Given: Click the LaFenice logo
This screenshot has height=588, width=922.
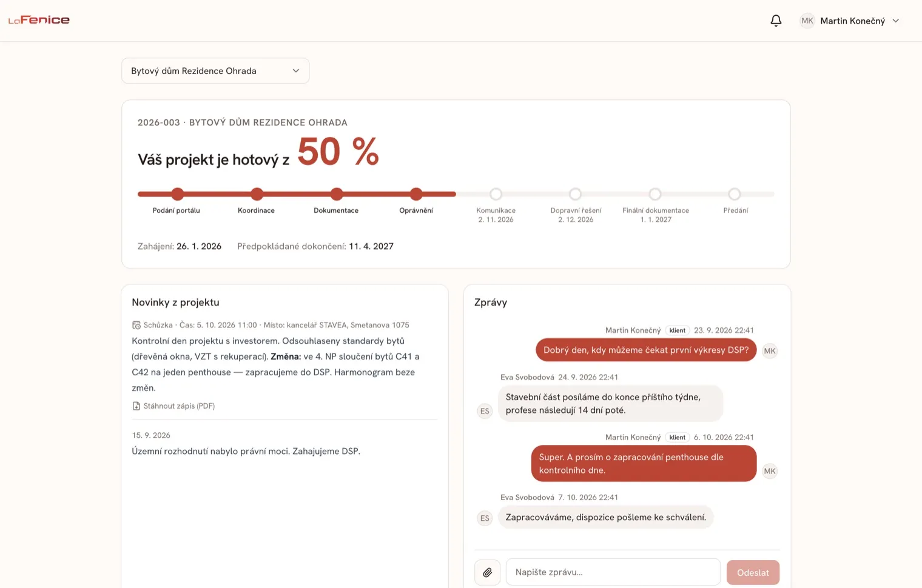Looking at the screenshot, I should coord(39,20).
